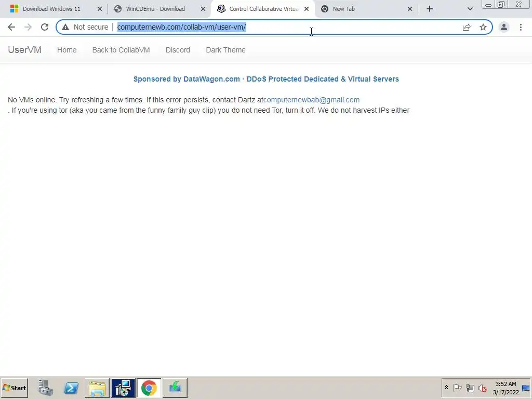Open the clock showing 3:52 AM
Screen dimensions: 532x399
click(506, 388)
